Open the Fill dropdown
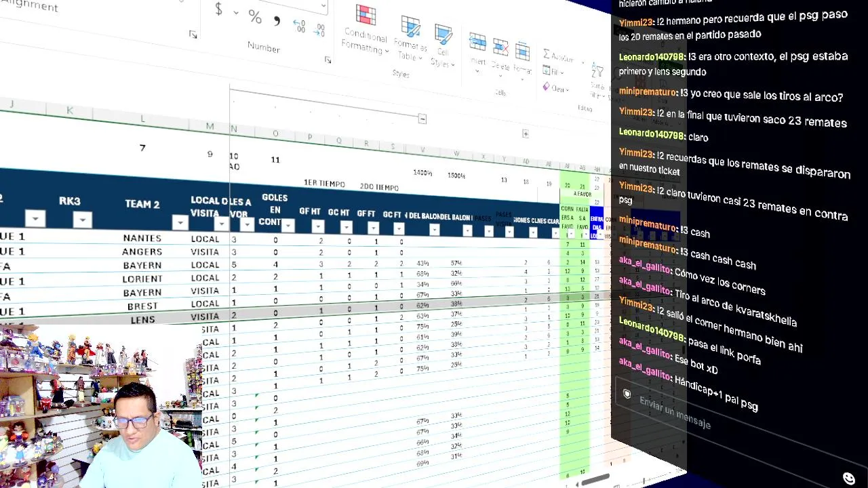 coord(553,72)
